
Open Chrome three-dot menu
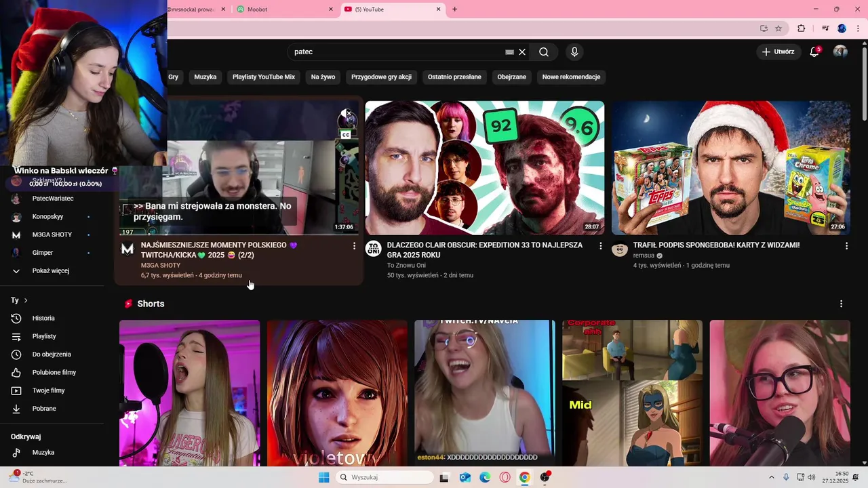coord(857,28)
